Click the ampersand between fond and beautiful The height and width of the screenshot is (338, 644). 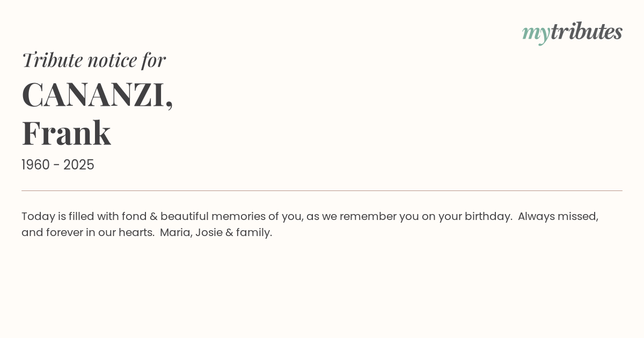click(153, 217)
